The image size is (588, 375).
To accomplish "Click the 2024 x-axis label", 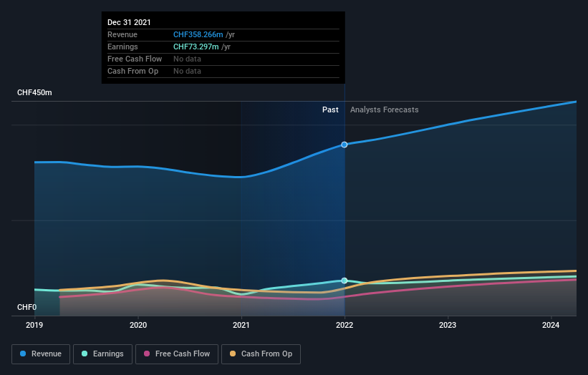I will point(551,325).
